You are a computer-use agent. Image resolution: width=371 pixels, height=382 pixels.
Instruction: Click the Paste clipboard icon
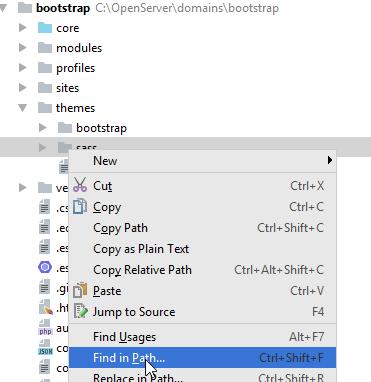click(80, 290)
